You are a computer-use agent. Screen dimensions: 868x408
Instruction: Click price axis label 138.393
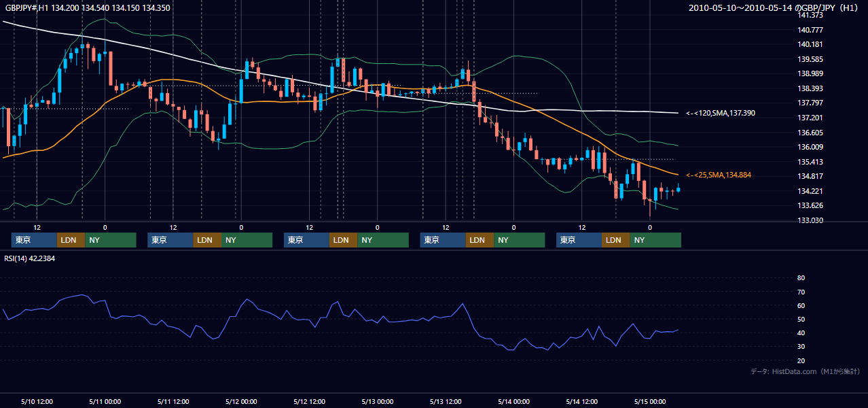[810, 88]
